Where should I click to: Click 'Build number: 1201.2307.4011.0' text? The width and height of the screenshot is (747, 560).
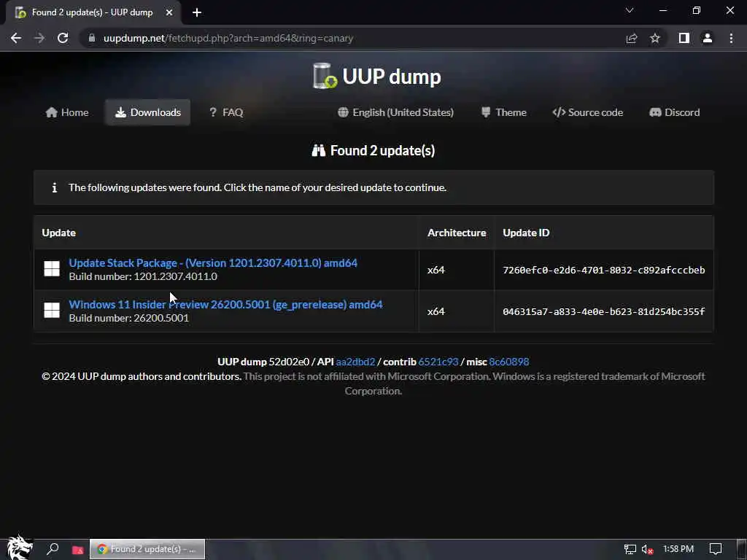(x=143, y=276)
